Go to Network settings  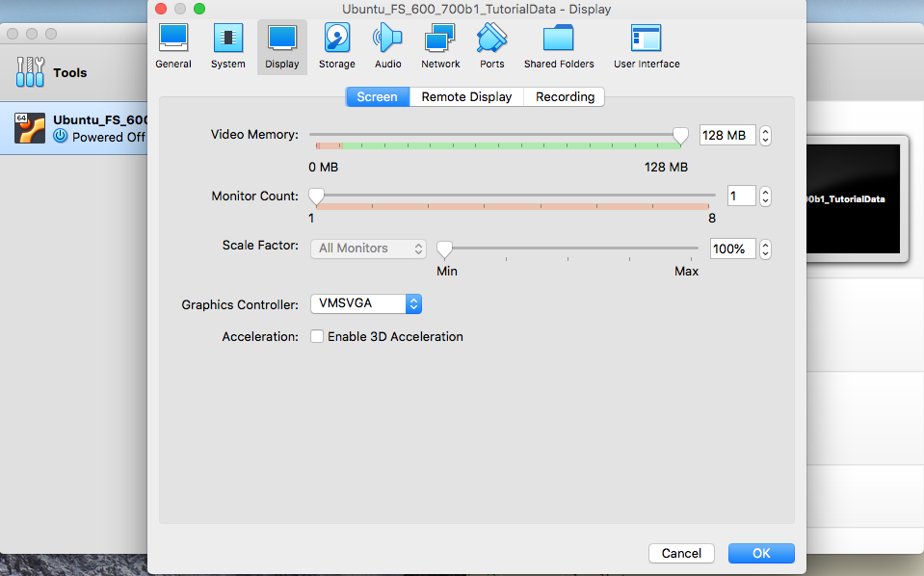[x=440, y=46]
